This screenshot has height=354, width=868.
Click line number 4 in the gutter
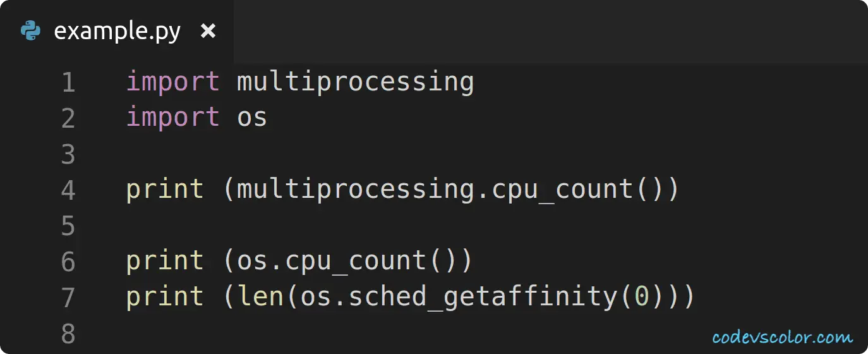[x=68, y=190]
